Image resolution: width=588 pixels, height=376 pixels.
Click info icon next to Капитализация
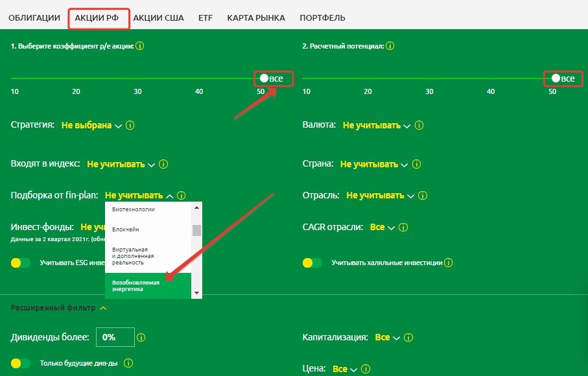[408, 338]
